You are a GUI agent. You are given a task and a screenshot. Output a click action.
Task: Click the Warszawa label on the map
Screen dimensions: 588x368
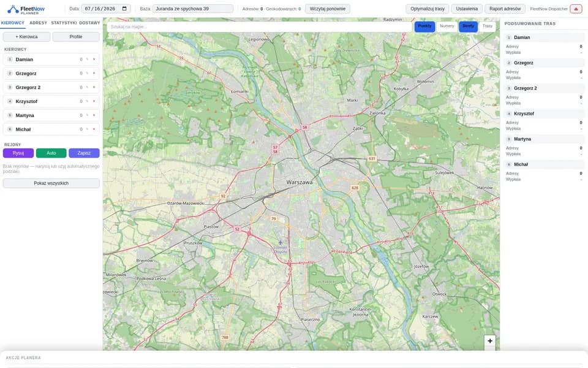click(300, 182)
